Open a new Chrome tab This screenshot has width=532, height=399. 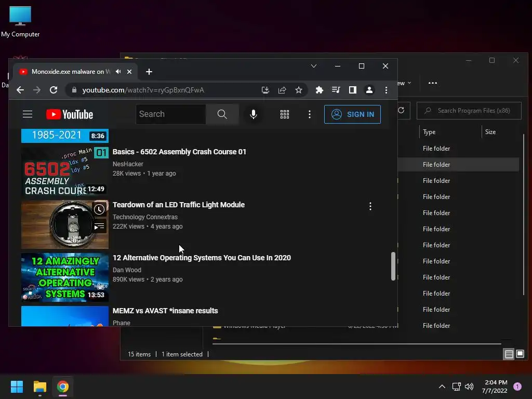[x=149, y=72]
